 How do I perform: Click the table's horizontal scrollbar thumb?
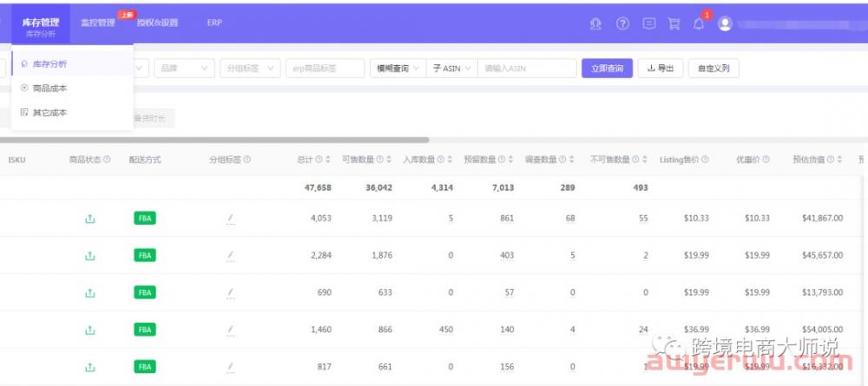coord(214,140)
